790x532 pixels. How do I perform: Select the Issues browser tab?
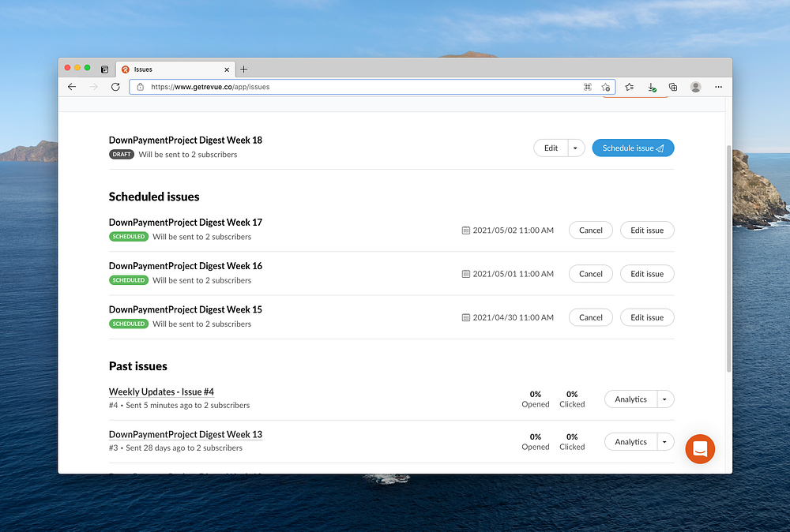pos(175,69)
